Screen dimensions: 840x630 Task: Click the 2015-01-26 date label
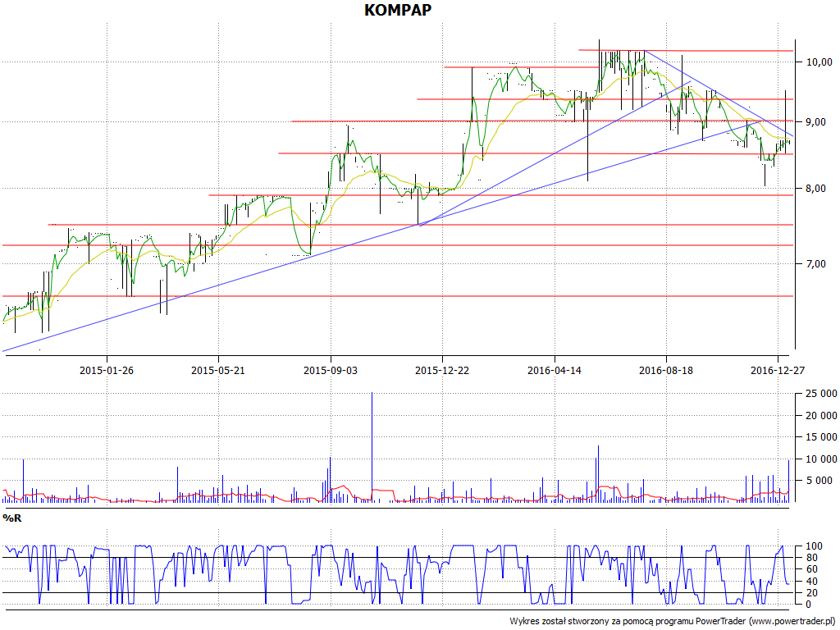[106, 370]
